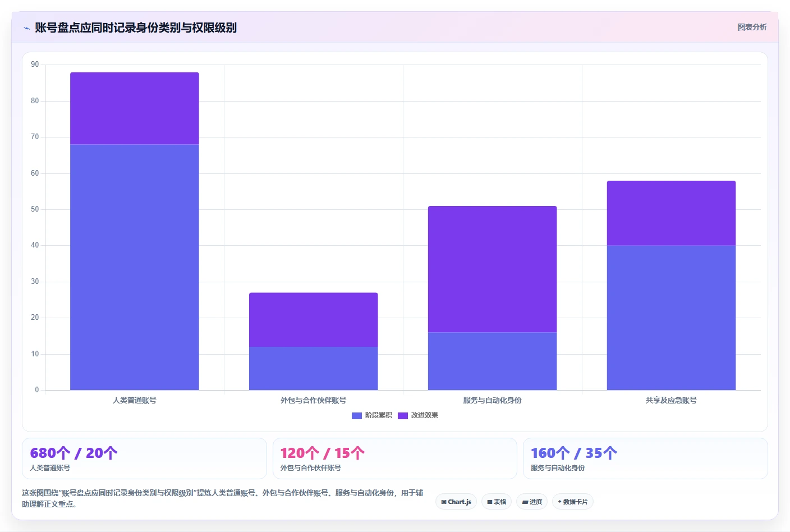Image resolution: width=790 pixels, height=532 pixels.
Task: Click the purple segment of the 人类普通账号 bar
Action: (135, 108)
